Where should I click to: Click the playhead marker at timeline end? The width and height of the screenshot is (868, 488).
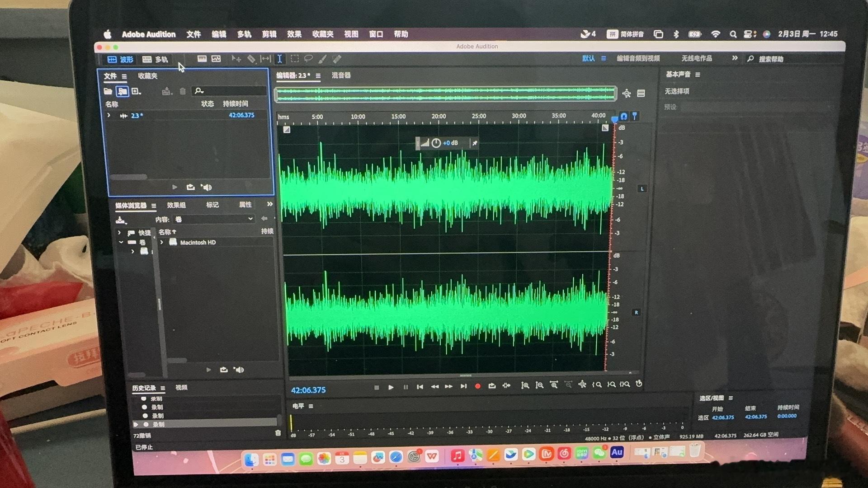[x=614, y=119]
